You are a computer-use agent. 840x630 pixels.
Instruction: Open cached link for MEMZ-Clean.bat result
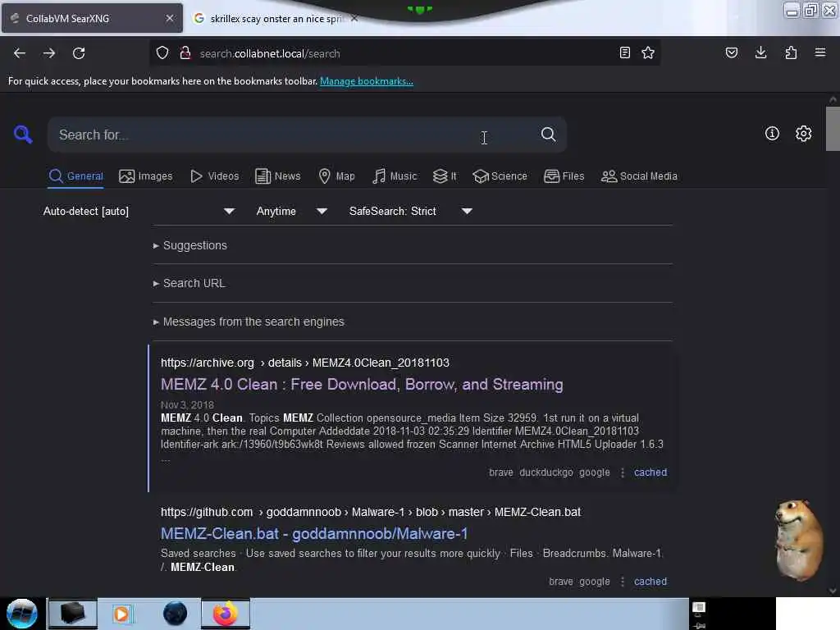pos(651,582)
